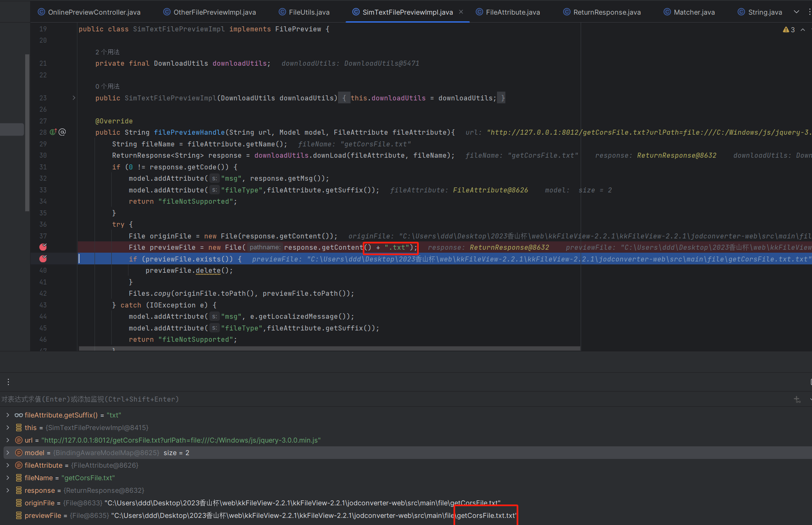
Task: Expand the fileName variable node
Action: click(x=8, y=478)
